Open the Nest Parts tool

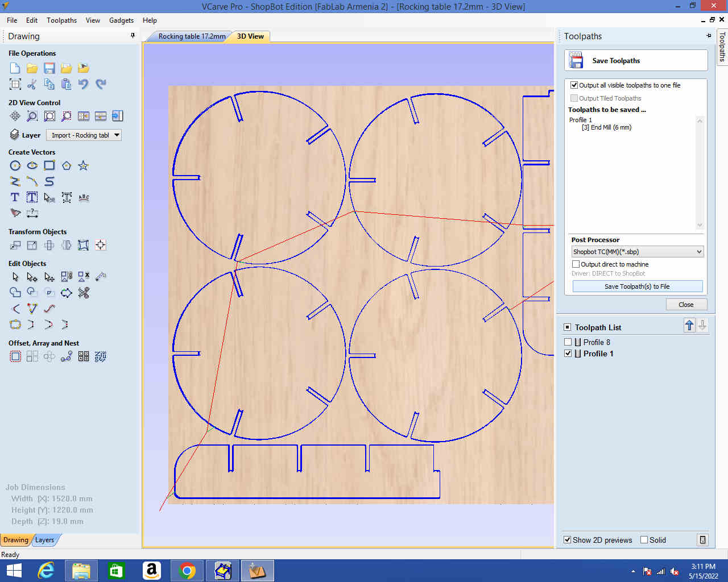pyautogui.click(x=101, y=356)
